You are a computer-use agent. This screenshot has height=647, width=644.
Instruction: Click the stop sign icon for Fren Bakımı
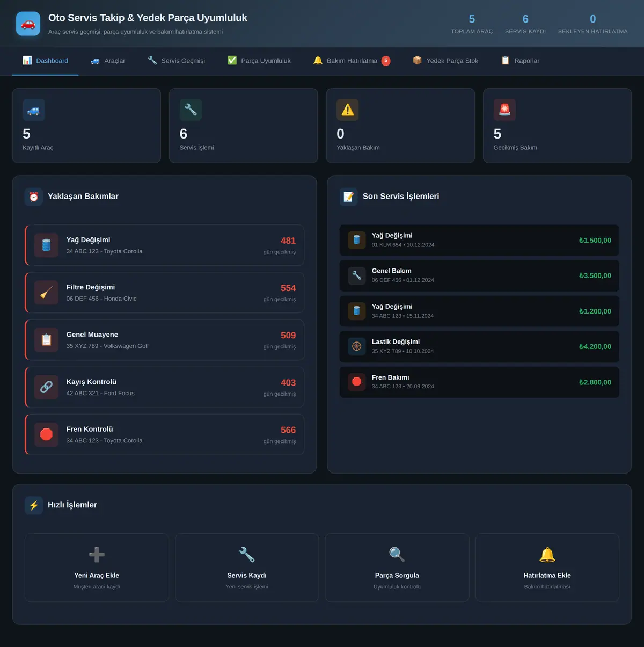click(x=357, y=382)
